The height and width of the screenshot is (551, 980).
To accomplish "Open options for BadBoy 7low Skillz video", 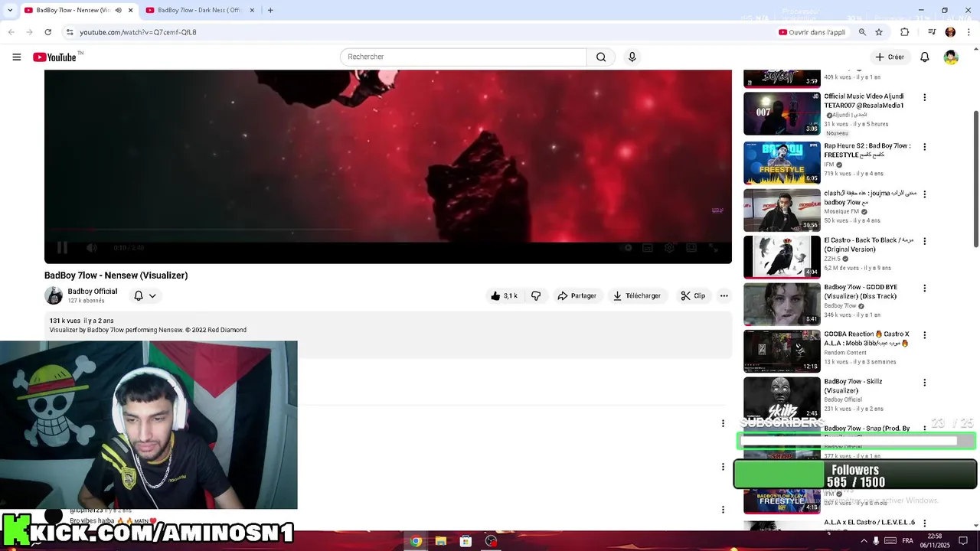I will point(924,383).
